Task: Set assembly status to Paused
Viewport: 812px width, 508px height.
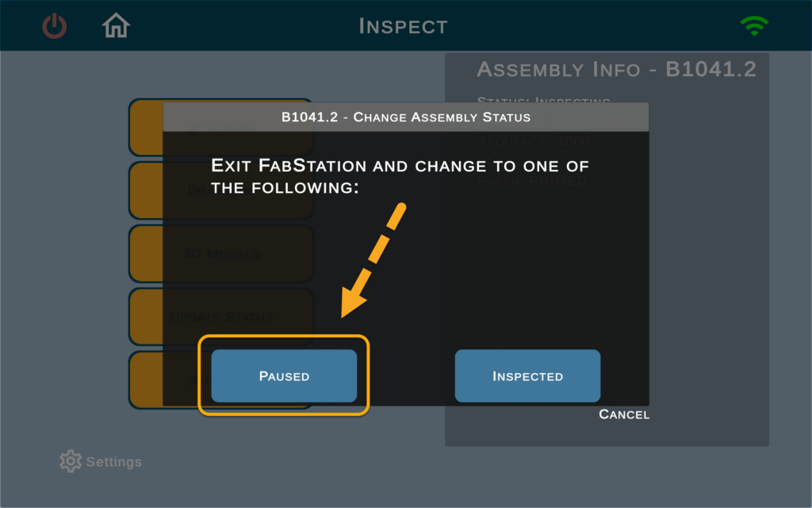Action: [284, 375]
